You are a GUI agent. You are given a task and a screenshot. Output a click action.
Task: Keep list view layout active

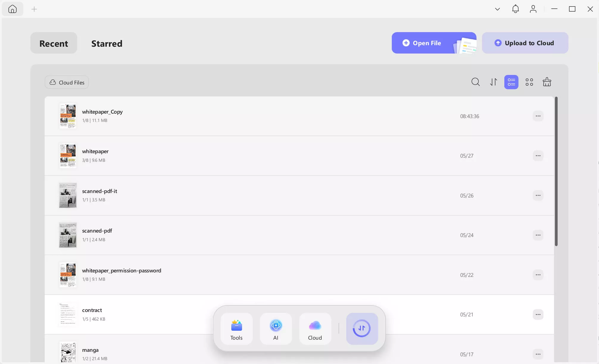(x=511, y=82)
